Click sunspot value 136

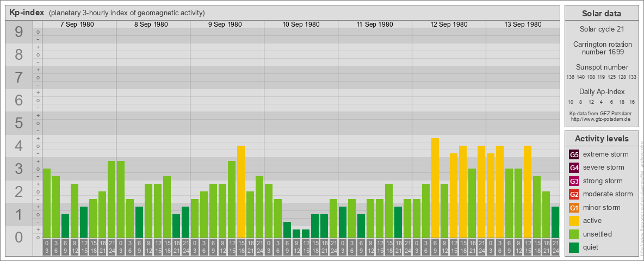coord(570,77)
